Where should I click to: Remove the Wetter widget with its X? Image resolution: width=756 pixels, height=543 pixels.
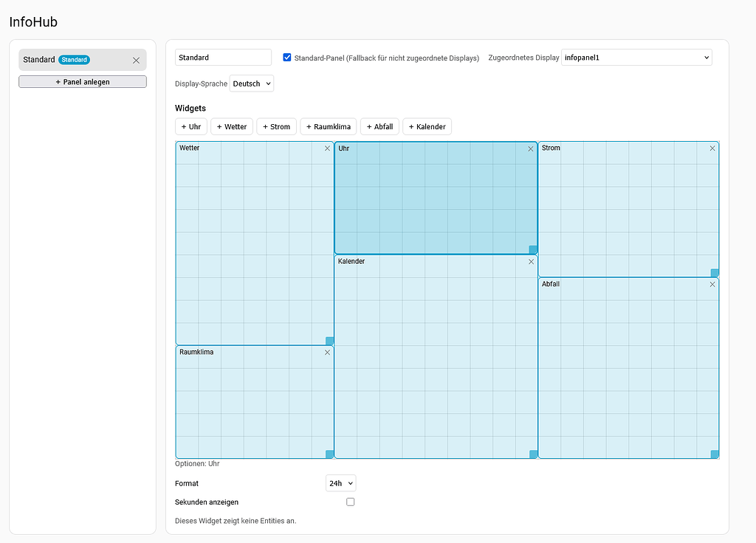click(327, 148)
